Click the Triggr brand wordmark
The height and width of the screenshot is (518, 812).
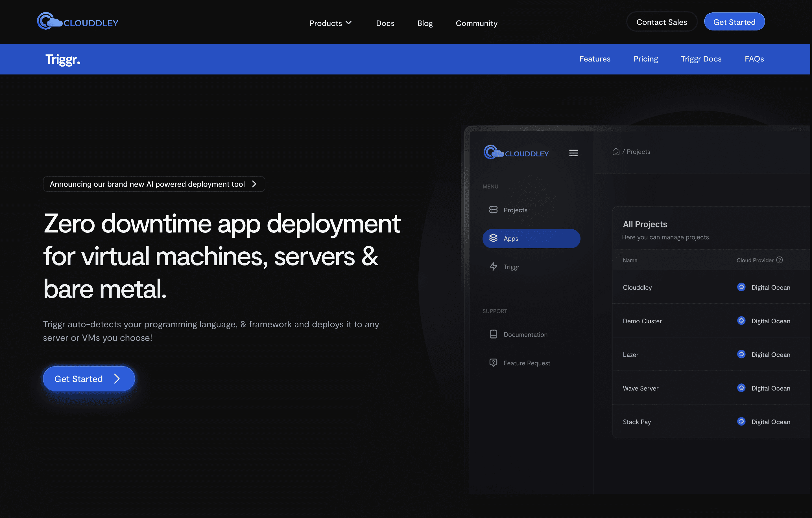click(x=63, y=59)
